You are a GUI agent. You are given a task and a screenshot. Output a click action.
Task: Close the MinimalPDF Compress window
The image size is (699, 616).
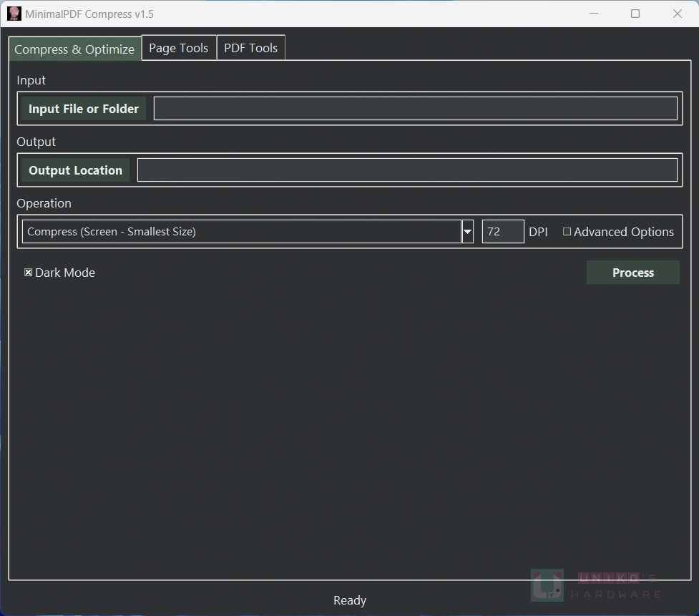pos(677,14)
